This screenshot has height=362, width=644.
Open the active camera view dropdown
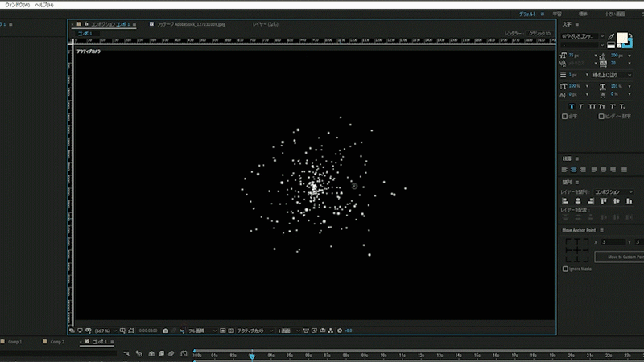coord(255,331)
